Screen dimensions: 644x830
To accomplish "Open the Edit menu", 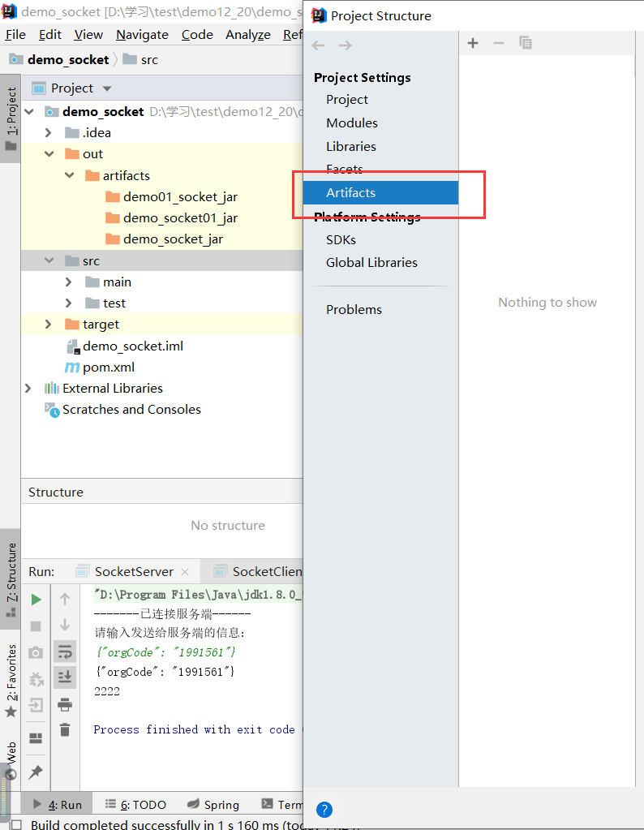I will coord(50,34).
